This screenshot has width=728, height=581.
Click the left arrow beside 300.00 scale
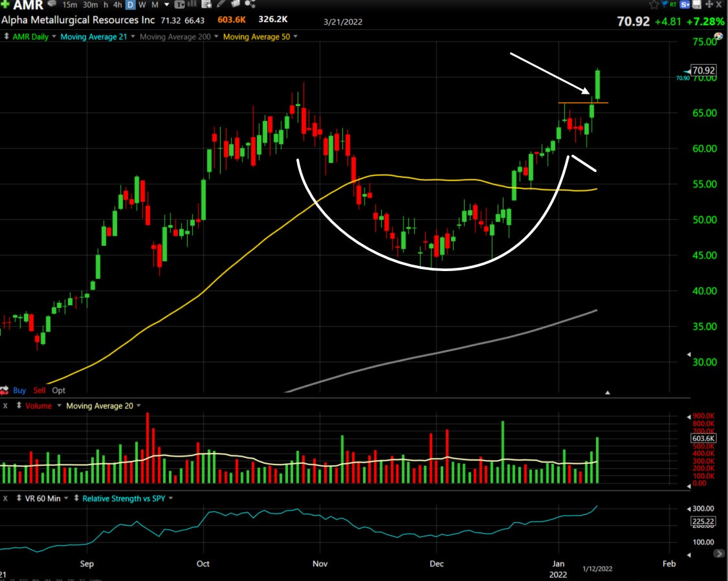[689, 509]
